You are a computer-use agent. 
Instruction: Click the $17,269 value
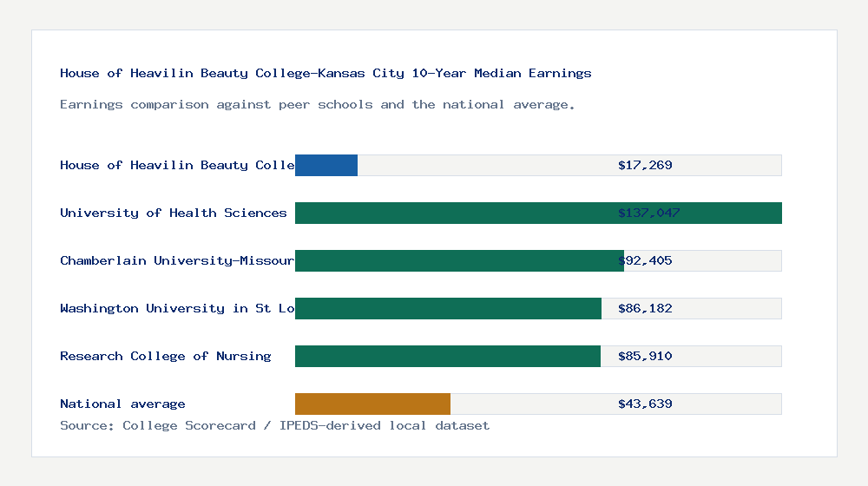click(645, 165)
